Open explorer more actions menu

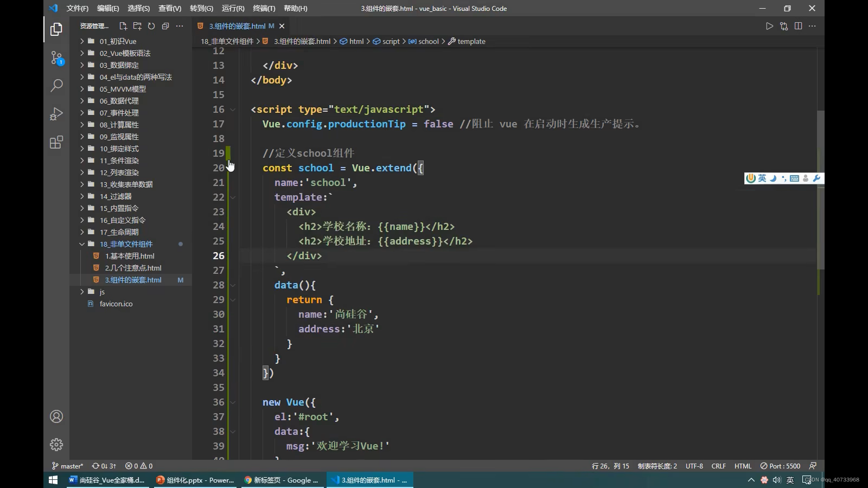(x=180, y=26)
